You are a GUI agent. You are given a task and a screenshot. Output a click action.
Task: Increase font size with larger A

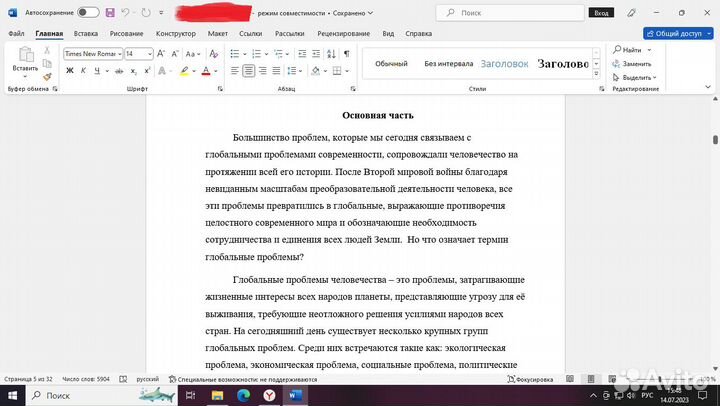coord(161,54)
